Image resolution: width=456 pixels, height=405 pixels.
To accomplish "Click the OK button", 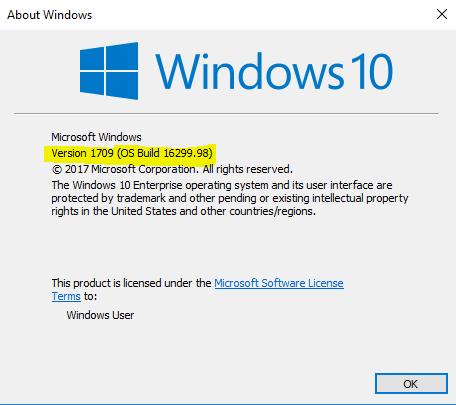I will (x=411, y=384).
